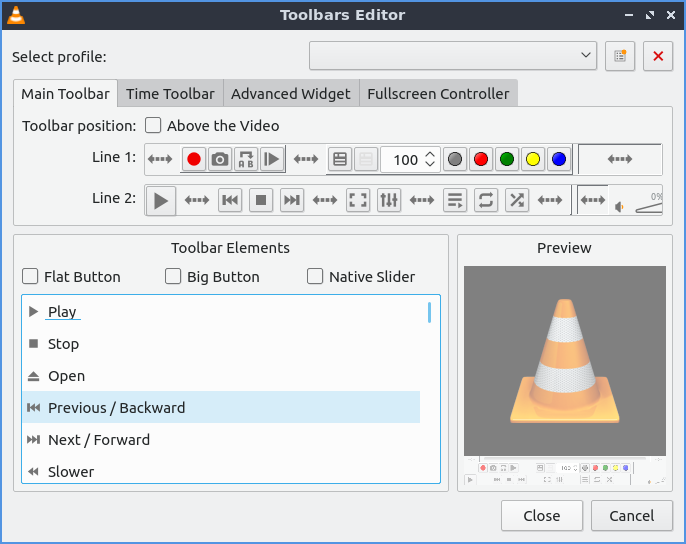Click the Loop/Repeat icon in Line 2

pyautogui.click(x=485, y=200)
